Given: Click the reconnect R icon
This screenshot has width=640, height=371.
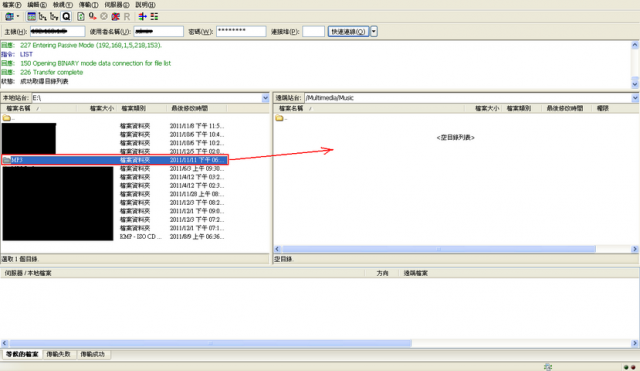Looking at the screenshot, I should (x=127, y=17).
